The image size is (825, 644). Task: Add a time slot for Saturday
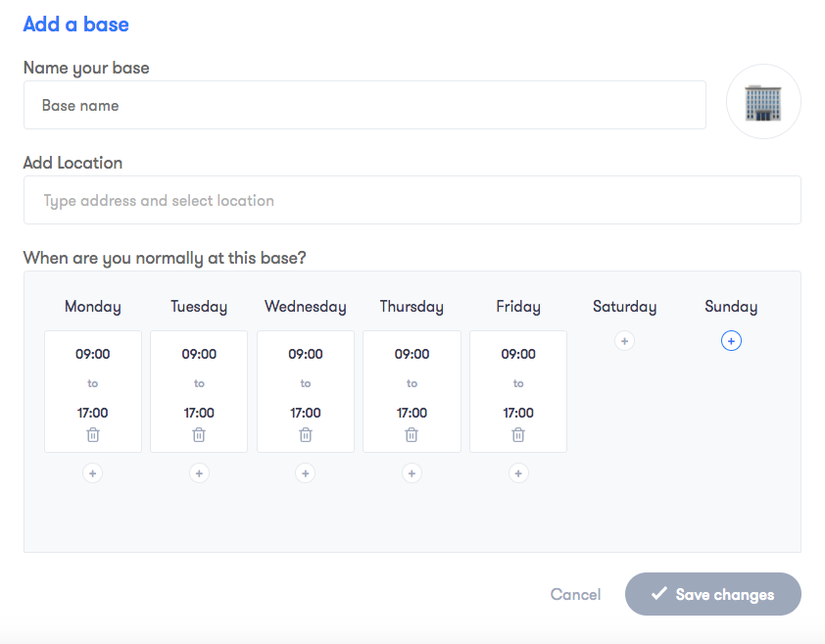625,341
